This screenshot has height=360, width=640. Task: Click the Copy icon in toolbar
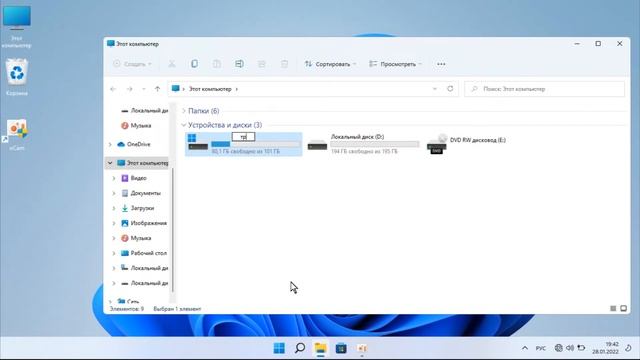coord(194,64)
